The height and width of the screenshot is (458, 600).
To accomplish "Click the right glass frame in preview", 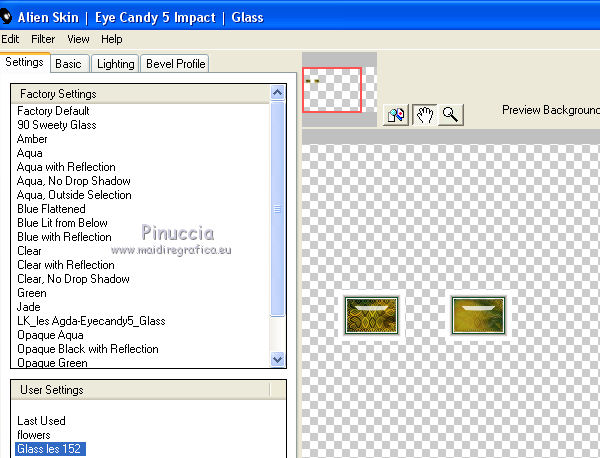I will 478,316.
